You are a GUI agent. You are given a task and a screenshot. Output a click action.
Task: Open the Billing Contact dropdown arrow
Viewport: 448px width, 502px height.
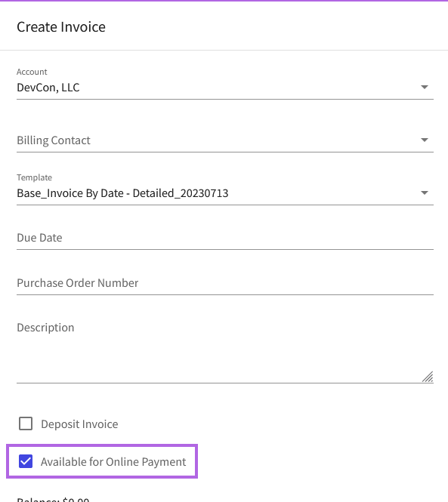click(x=425, y=140)
